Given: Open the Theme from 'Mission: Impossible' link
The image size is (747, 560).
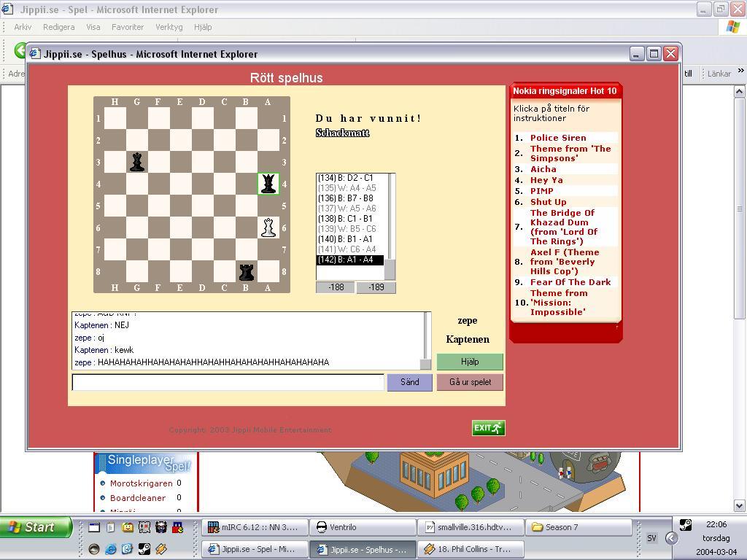Looking at the screenshot, I should pyautogui.click(x=559, y=303).
